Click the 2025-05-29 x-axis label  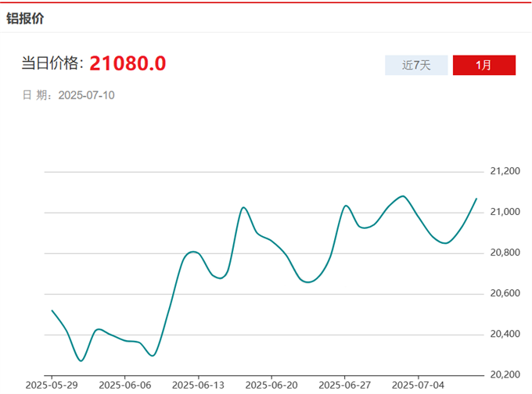coord(52,385)
